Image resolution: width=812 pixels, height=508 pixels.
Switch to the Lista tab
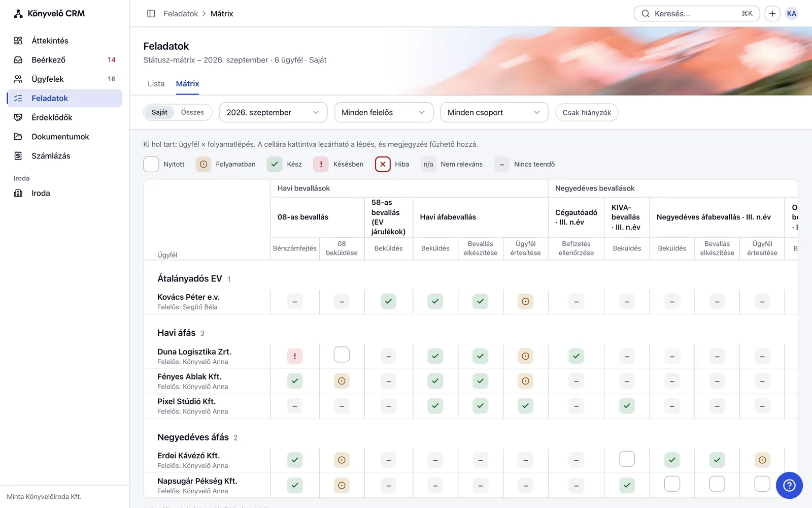(156, 84)
